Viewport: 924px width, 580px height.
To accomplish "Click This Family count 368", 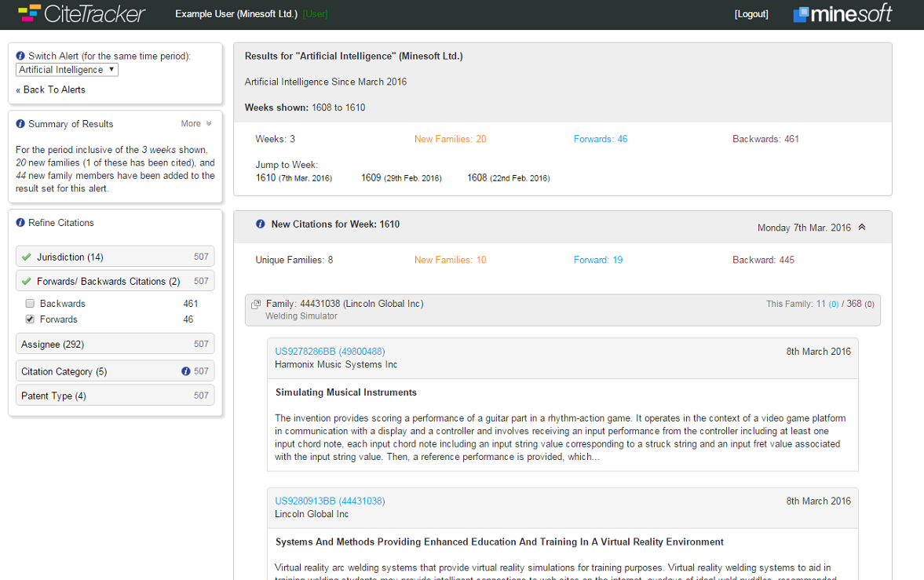I will (854, 304).
